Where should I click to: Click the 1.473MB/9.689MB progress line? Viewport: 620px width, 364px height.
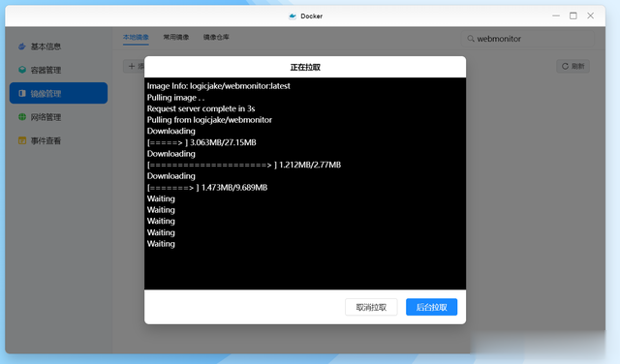click(206, 188)
